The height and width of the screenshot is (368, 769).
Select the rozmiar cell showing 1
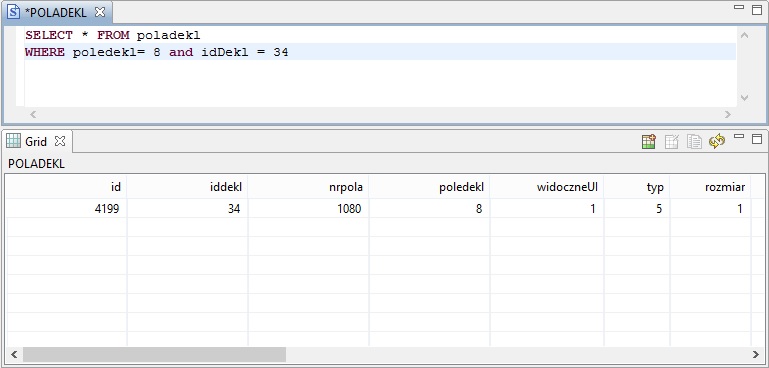click(x=710, y=209)
